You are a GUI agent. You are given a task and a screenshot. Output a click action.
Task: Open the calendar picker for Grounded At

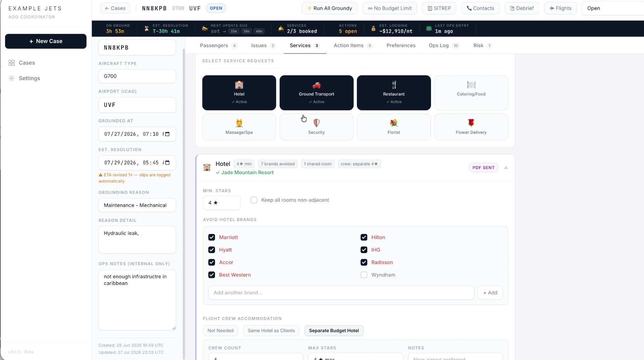167,134
